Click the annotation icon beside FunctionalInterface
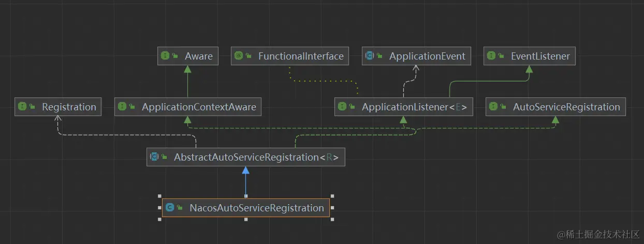 pos(239,56)
